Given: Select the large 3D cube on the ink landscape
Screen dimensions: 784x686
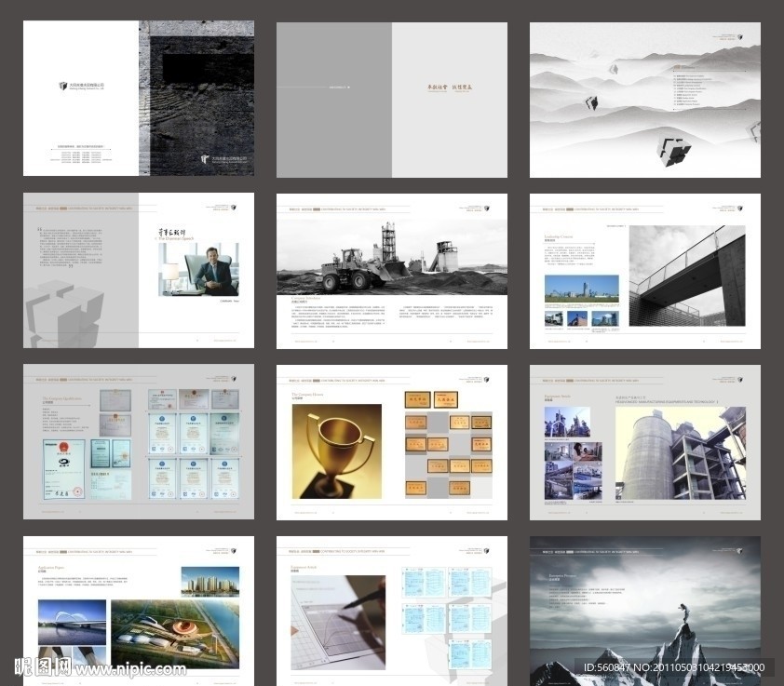Looking at the screenshot, I should pyautogui.click(x=671, y=151).
